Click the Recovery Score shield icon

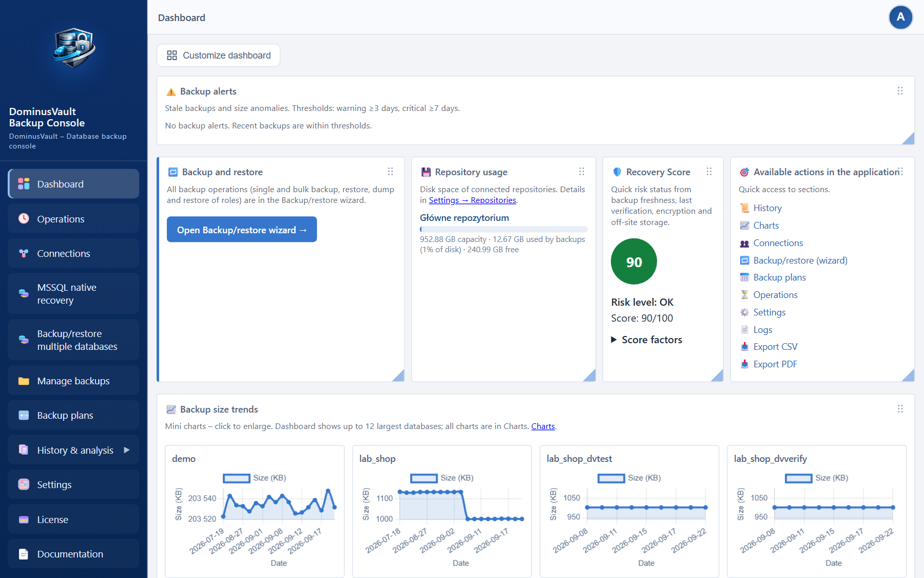(617, 172)
